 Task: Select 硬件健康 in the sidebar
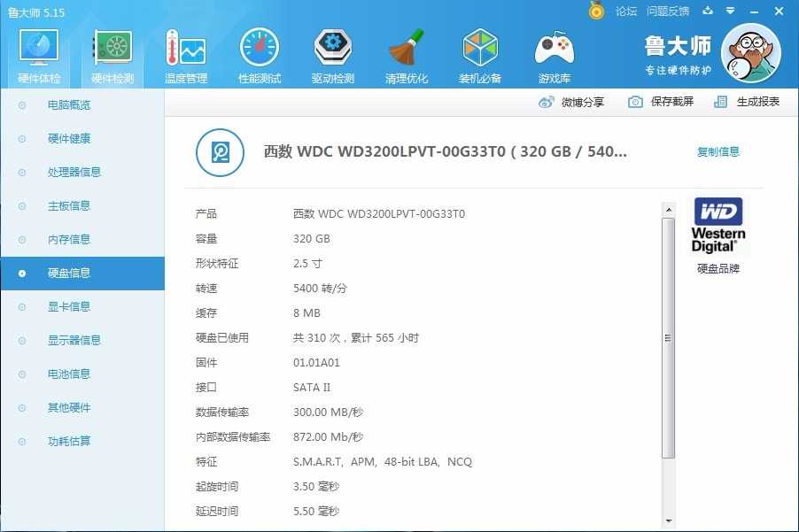coord(69,139)
